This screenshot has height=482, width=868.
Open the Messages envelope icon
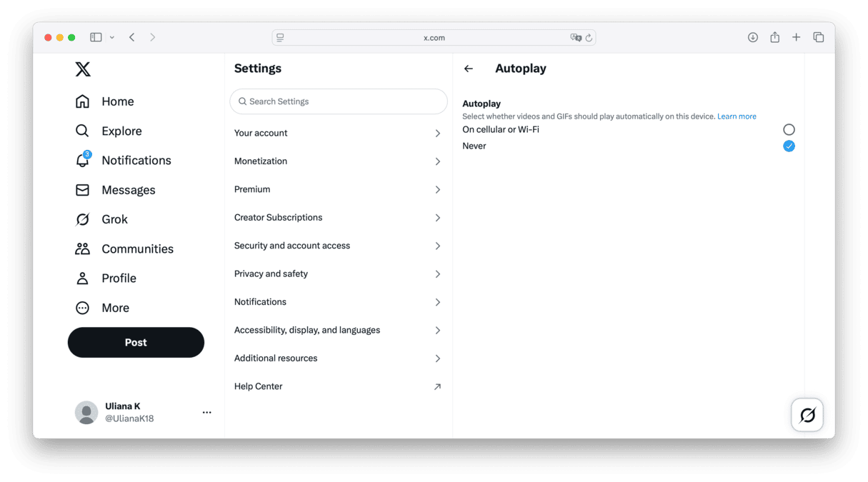(83, 190)
